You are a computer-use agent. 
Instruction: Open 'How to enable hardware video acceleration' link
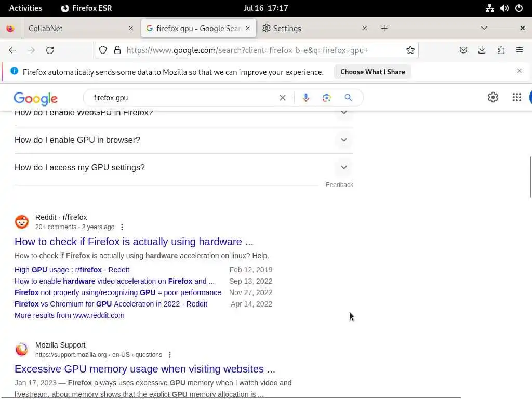(114, 281)
